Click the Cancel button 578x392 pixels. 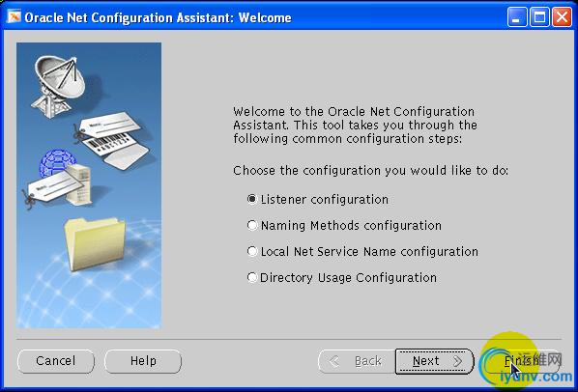[x=56, y=361]
